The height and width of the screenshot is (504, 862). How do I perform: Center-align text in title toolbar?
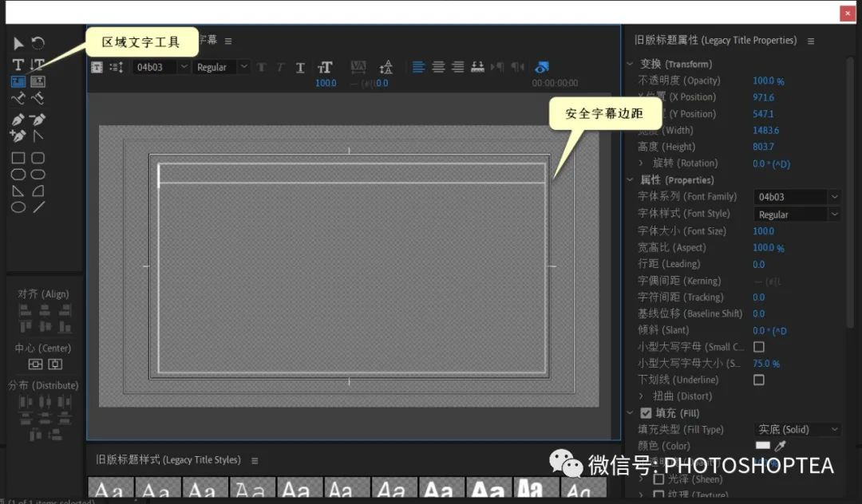438,67
